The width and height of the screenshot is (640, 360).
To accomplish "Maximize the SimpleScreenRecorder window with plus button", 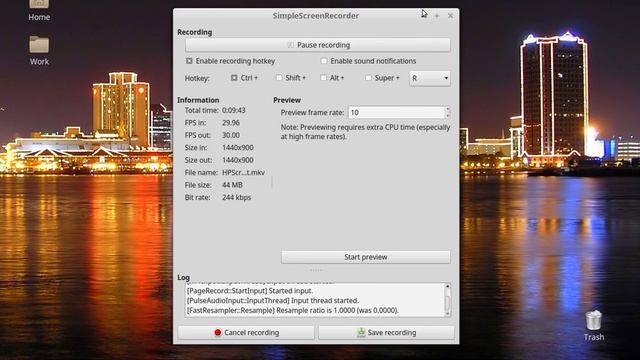I will pos(437,16).
